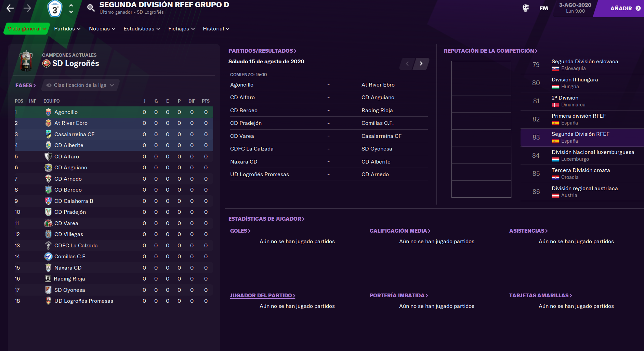This screenshot has height=351, width=644.
Task: Select División Nacional luxemburguesa row
Action: tap(582, 156)
